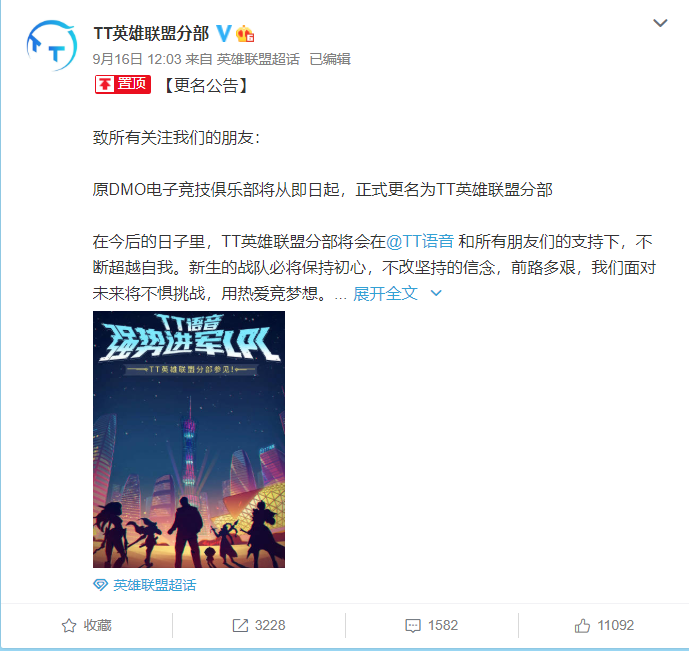Image resolution: width=689 pixels, height=651 pixels.
Task: Follow the @TT语音 mention link
Action: click(x=420, y=242)
